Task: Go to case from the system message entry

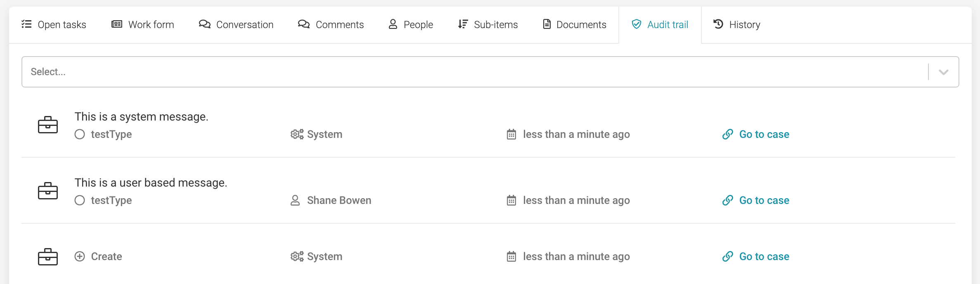Action: (x=764, y=134)
